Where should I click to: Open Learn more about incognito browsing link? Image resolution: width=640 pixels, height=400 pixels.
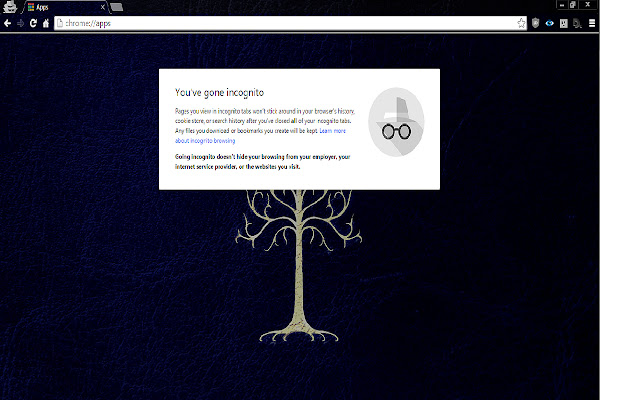coord(260,136)
